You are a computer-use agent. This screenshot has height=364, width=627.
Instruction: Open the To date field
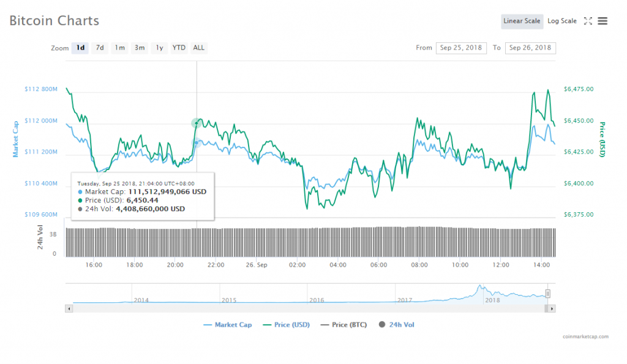click(530, 48)
